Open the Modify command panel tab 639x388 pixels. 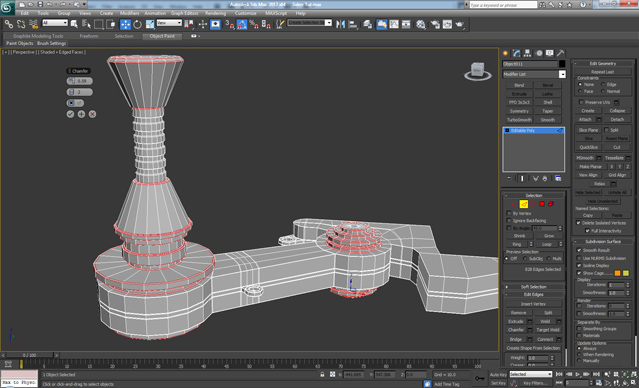516,53
